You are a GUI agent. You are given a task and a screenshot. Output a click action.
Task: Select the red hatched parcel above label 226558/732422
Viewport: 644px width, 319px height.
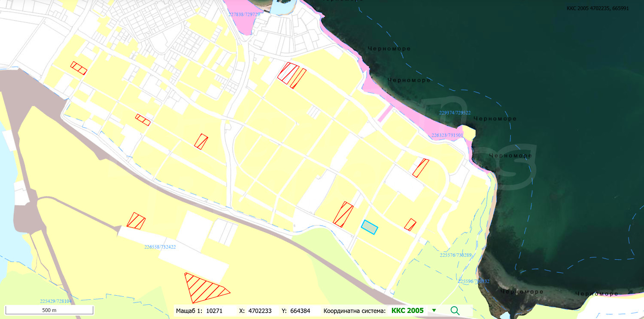(136, 221)
